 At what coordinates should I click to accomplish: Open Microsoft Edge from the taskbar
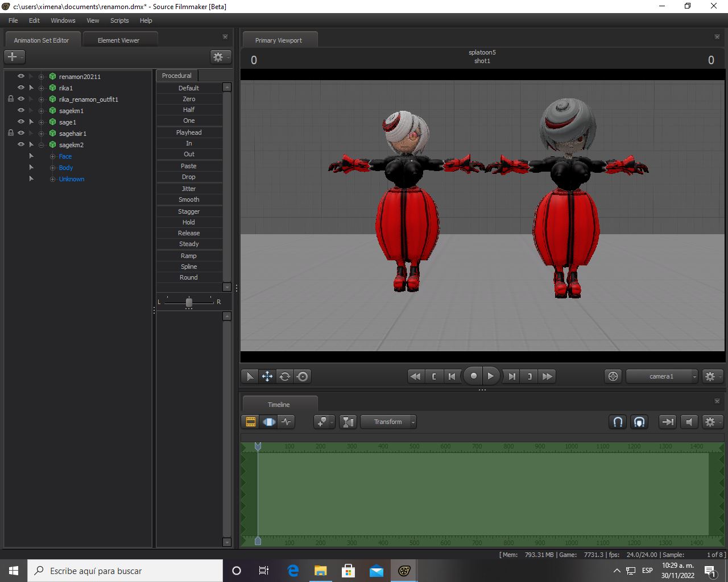(293, 571)
